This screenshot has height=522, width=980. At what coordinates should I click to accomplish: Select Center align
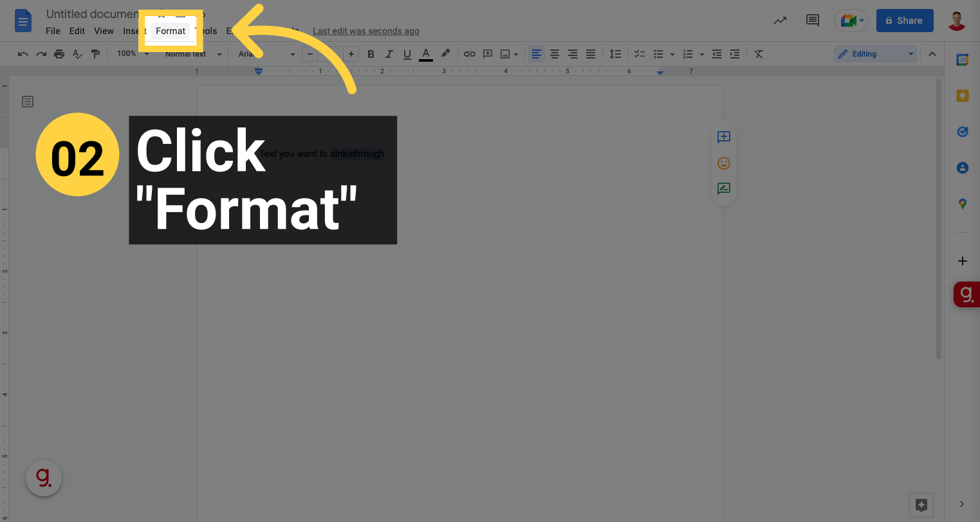(555, 54)
